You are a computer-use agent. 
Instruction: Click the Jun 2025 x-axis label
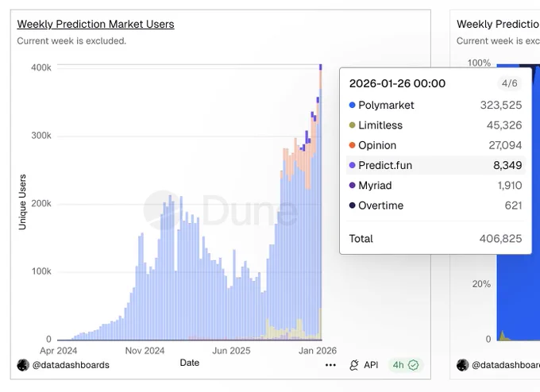[x=231, y=351]
